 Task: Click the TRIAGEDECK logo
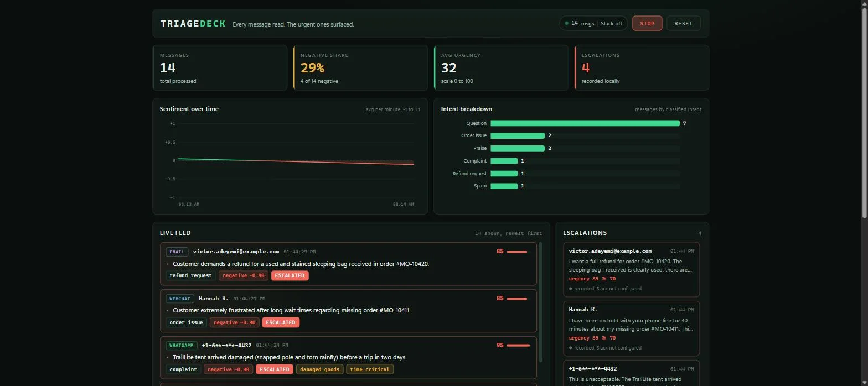[x=193, y=24]
